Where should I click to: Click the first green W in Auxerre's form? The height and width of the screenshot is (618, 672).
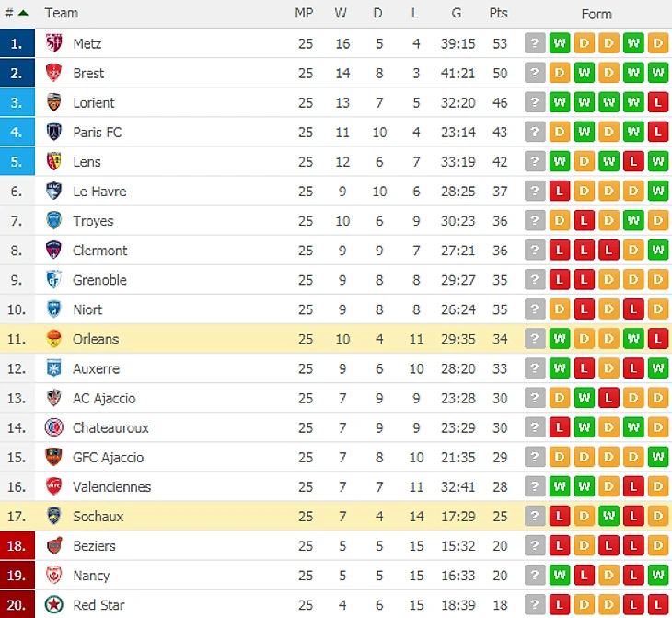click(559, 368)
